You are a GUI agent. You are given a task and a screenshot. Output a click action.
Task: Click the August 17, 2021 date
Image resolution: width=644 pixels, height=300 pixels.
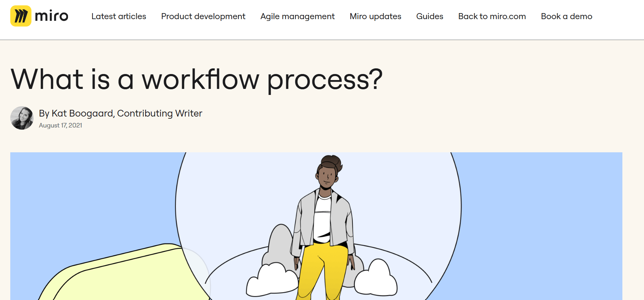click(61, 125)
